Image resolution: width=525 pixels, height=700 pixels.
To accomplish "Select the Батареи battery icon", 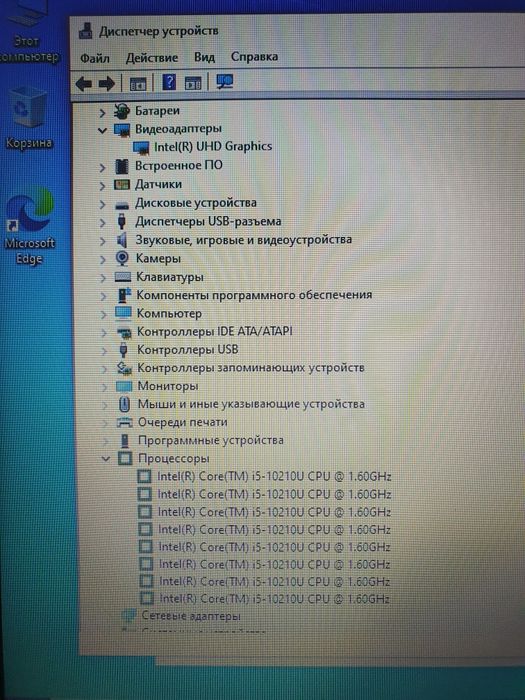I will tap(121, 111).
